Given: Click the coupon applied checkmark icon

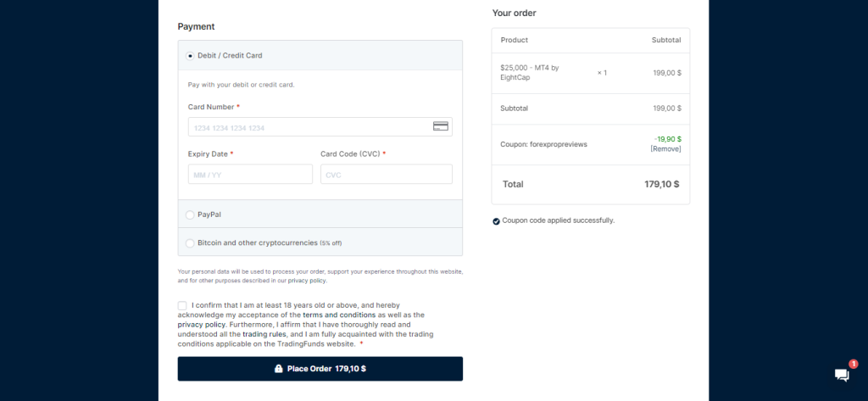Looking at the screenshot, I should [x=496, y=221].
